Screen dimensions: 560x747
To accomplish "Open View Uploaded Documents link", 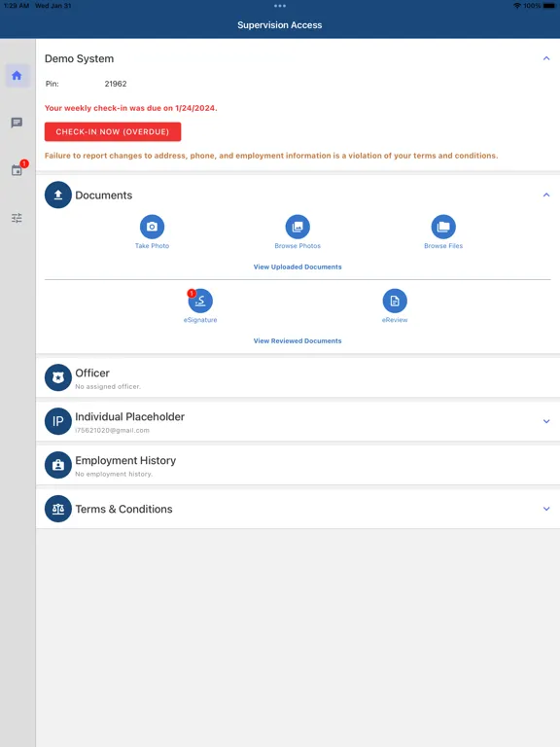I will pyautogui.click(x=297, y=267).
